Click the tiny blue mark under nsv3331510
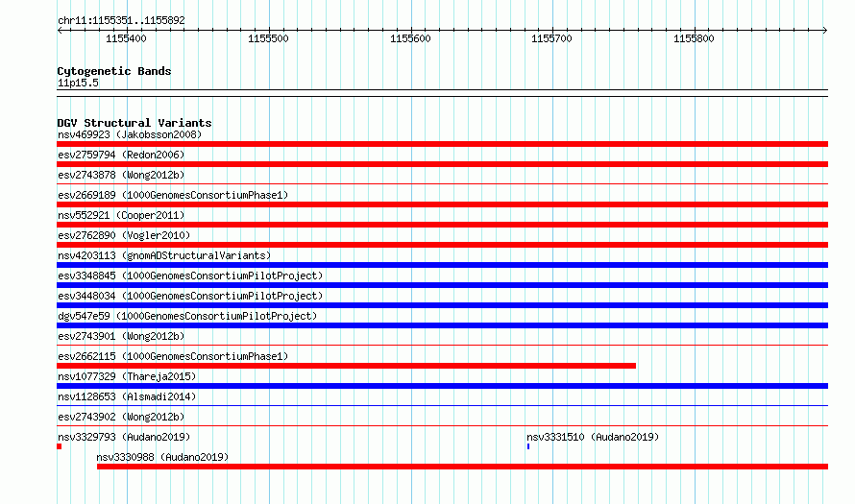Screen dimensions: 855x504 pos(528,446)
